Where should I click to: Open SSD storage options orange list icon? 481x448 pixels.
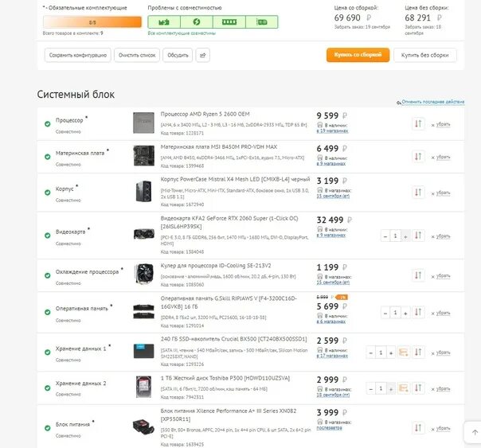pyautogui.click(x=404, y=353)
